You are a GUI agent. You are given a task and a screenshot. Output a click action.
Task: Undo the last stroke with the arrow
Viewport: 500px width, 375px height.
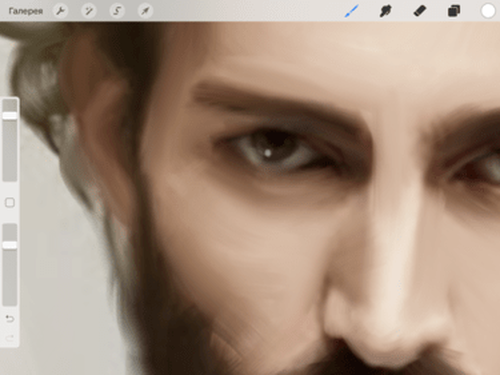pyautogui.click(x=10, y=319)
